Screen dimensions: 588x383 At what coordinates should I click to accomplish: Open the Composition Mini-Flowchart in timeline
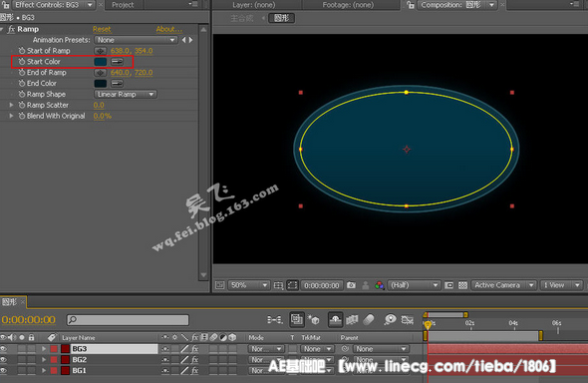(x=275, y=319)
